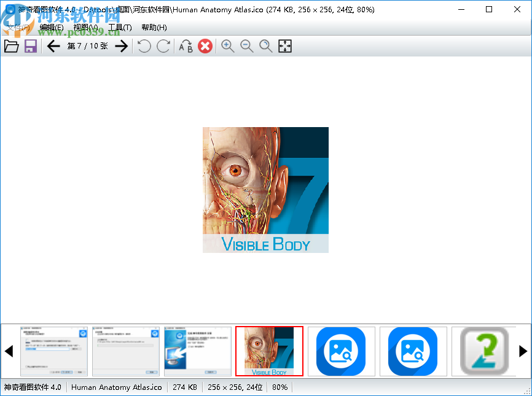
Task: Click the '第 7 / 10 张' page counter
Action: click(87, 46)
